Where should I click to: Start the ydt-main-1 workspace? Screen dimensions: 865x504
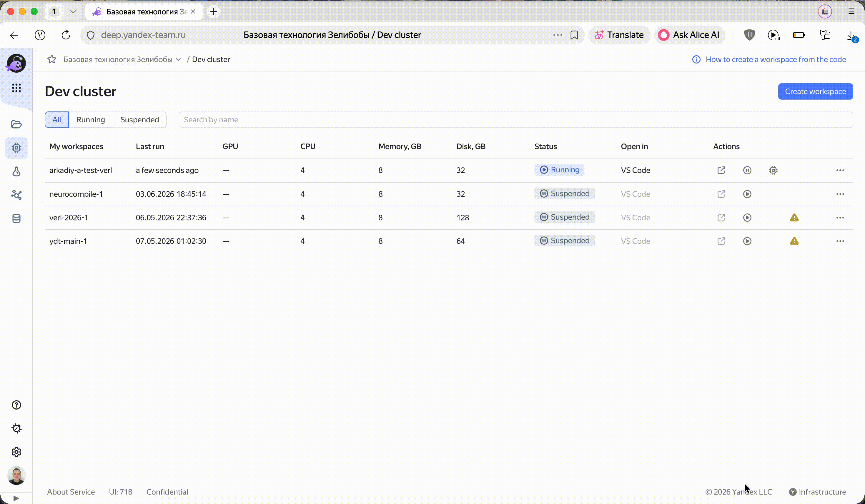point(747,241)
